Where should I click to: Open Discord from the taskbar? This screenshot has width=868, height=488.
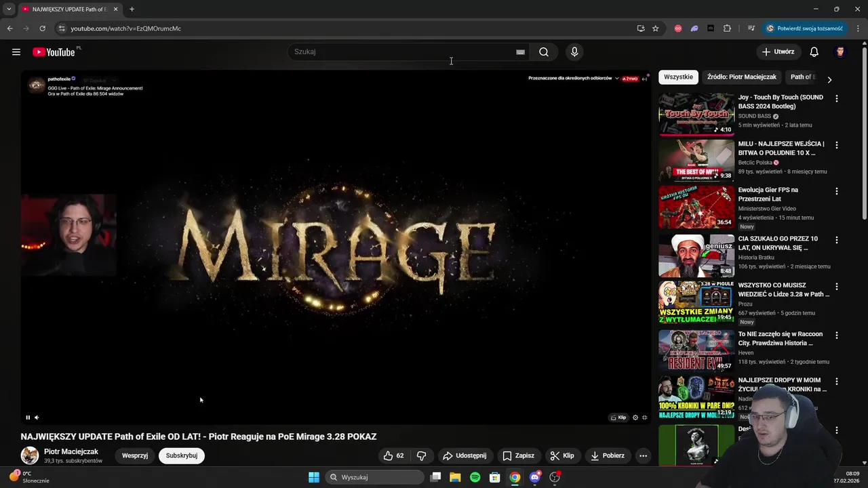pos(535,477)
